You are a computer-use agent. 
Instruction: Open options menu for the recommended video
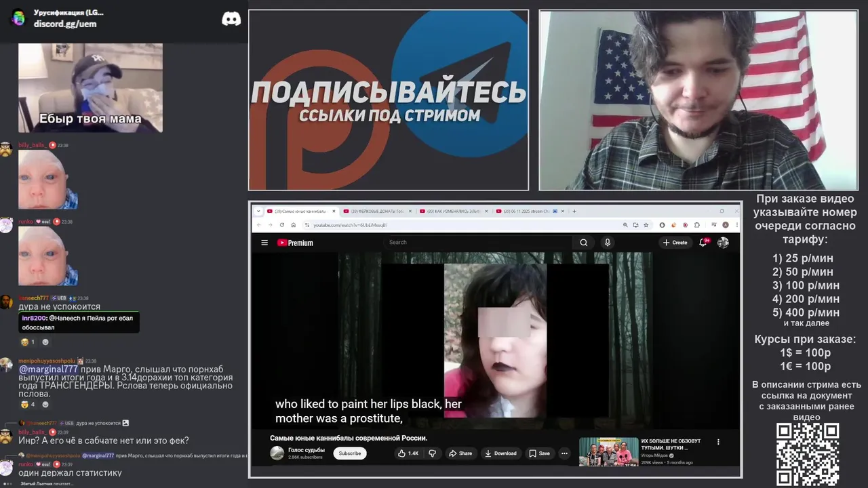point(718,442)
